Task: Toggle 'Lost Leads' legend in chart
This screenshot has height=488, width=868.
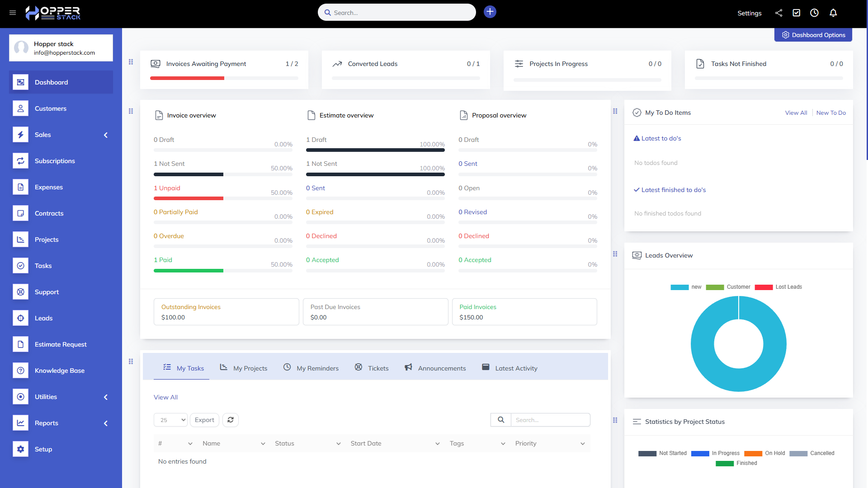Action: [778, 287]
